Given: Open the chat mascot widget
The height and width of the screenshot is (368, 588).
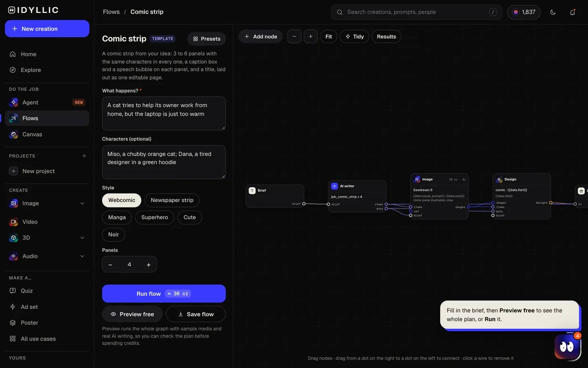Looking at the screenshot, I should click(x=567, y=347).
